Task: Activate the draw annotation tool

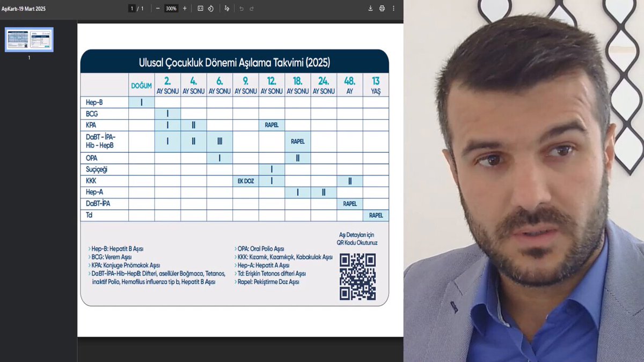Action: click(x=227, y=9)
